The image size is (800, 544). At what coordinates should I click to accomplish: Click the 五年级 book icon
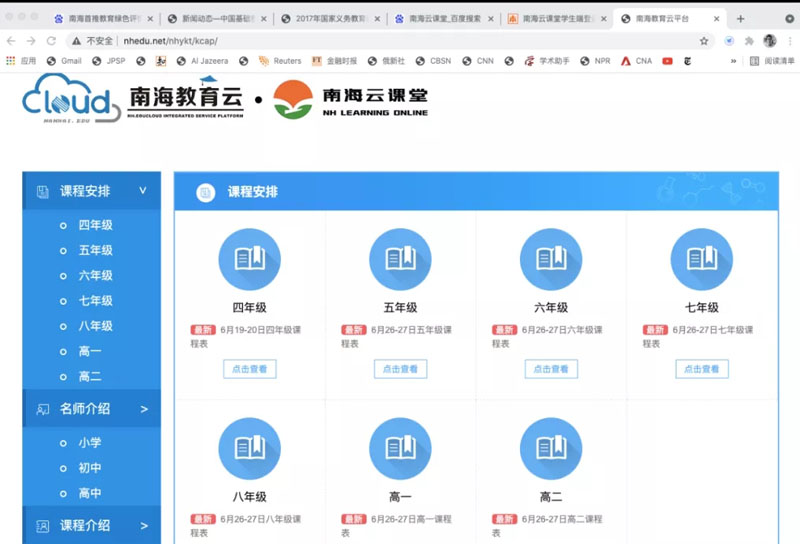(x=400, y=259)
